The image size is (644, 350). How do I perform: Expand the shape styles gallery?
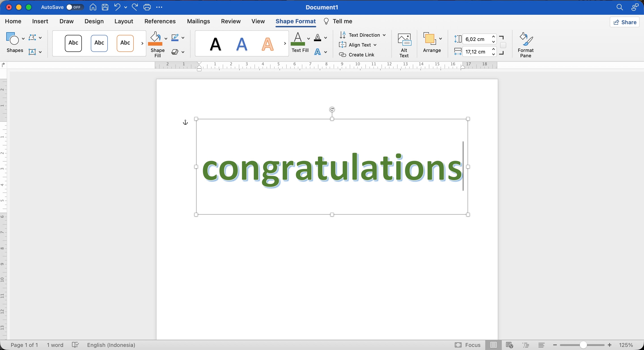[x=142, y=44]
